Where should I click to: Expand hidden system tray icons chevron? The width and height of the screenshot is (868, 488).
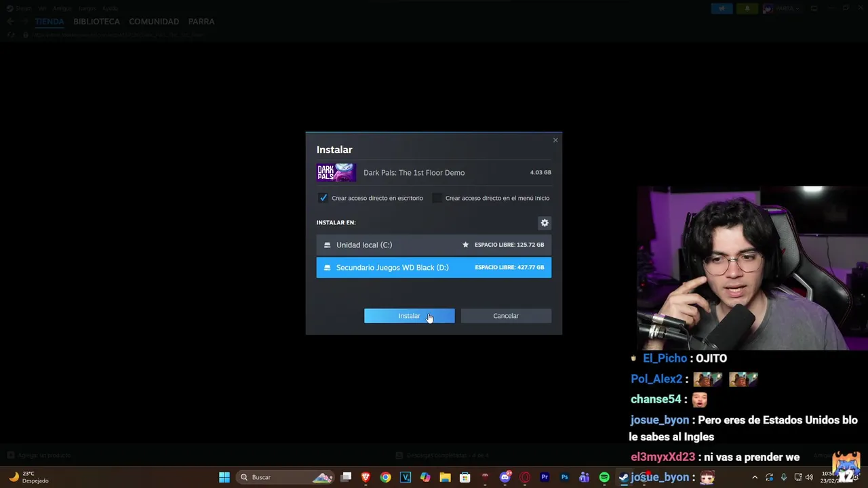(x=755, y=477)
